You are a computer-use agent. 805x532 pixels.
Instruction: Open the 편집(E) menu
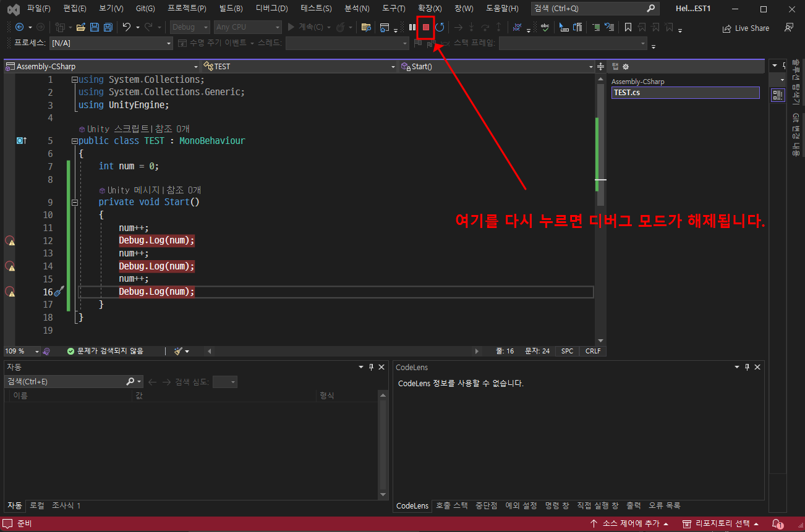pos(75,9)
